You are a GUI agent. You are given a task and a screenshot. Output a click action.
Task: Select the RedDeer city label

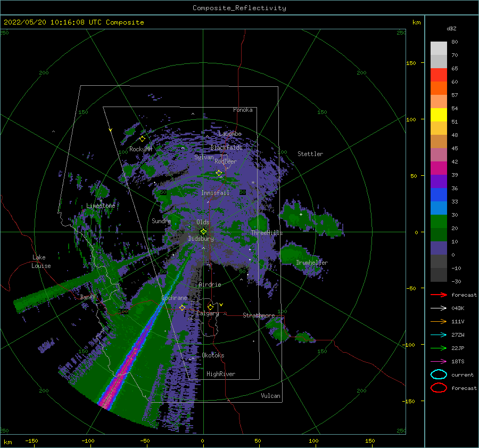pos(226,161)
